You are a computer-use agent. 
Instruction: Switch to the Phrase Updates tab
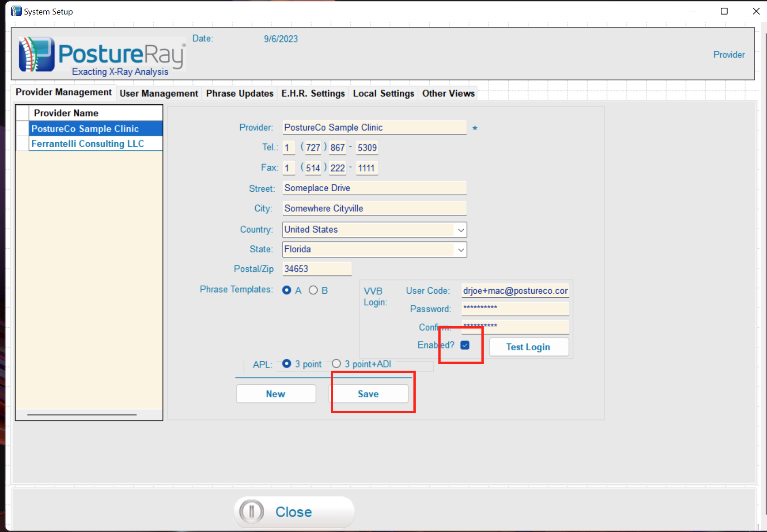(x=240, y=93)
